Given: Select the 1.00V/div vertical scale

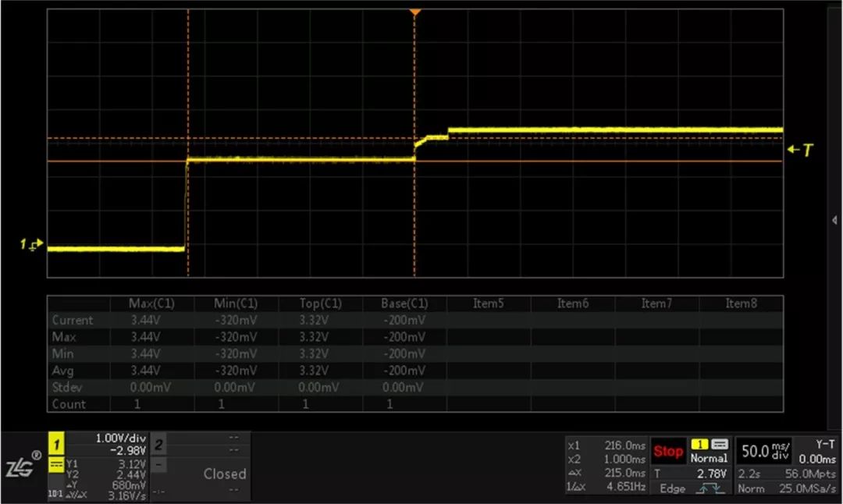Looking at the screenshot, I should [120, 438].
